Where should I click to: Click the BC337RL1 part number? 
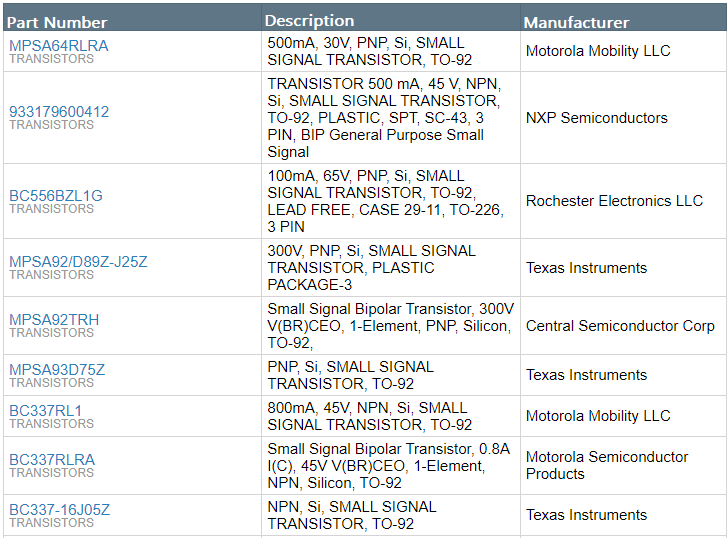coord(46,411)
